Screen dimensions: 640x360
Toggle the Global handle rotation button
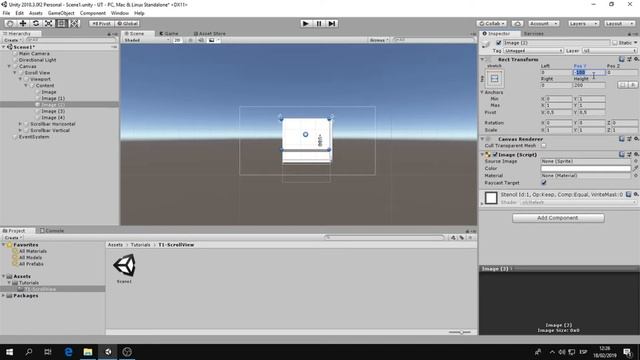click(127, 24)
